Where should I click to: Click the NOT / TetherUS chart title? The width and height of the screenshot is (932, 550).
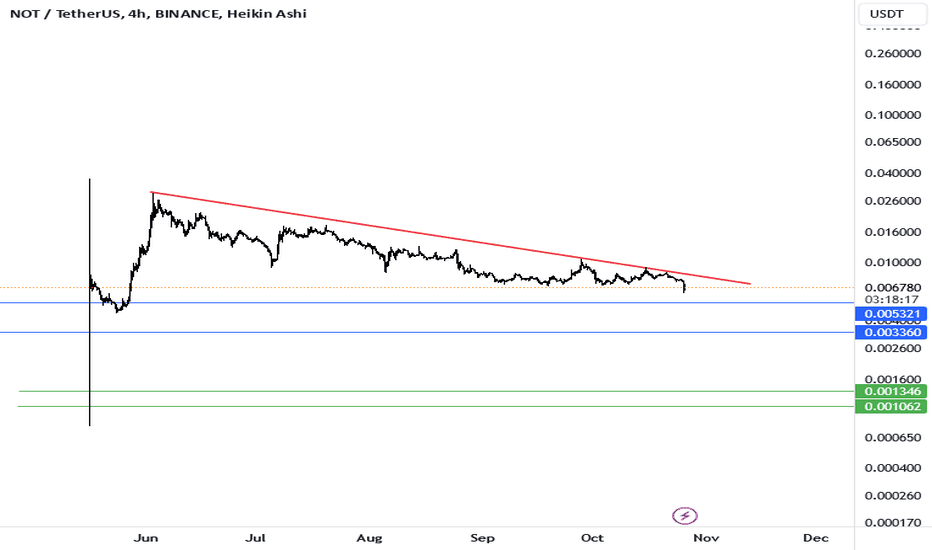coord(158,13)
